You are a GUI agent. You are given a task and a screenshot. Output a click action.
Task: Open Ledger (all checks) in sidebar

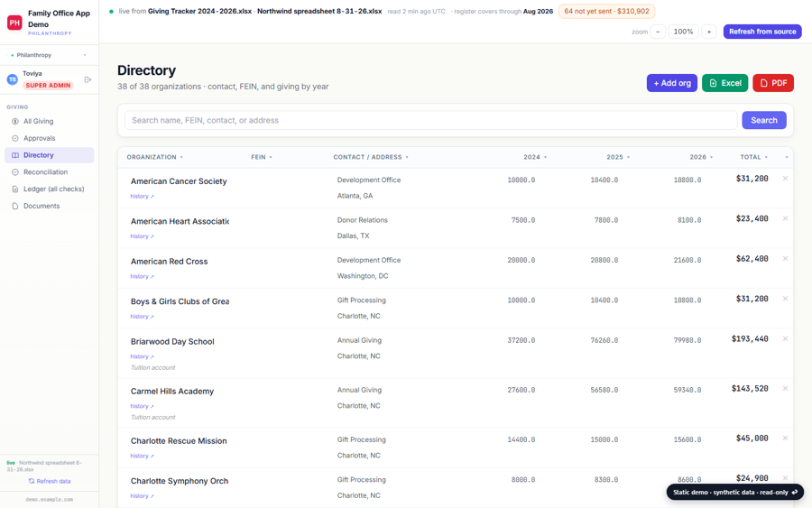click(50, 189)
